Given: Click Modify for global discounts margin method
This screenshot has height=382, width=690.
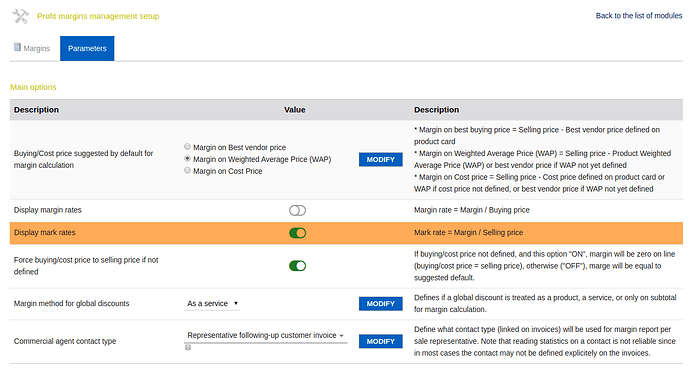Looking at the screenshot, I should (x=381, y=304).
